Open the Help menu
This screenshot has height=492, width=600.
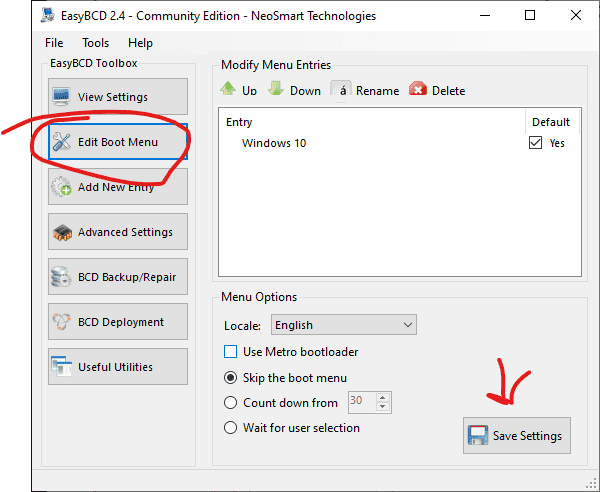tap(140, 43)
